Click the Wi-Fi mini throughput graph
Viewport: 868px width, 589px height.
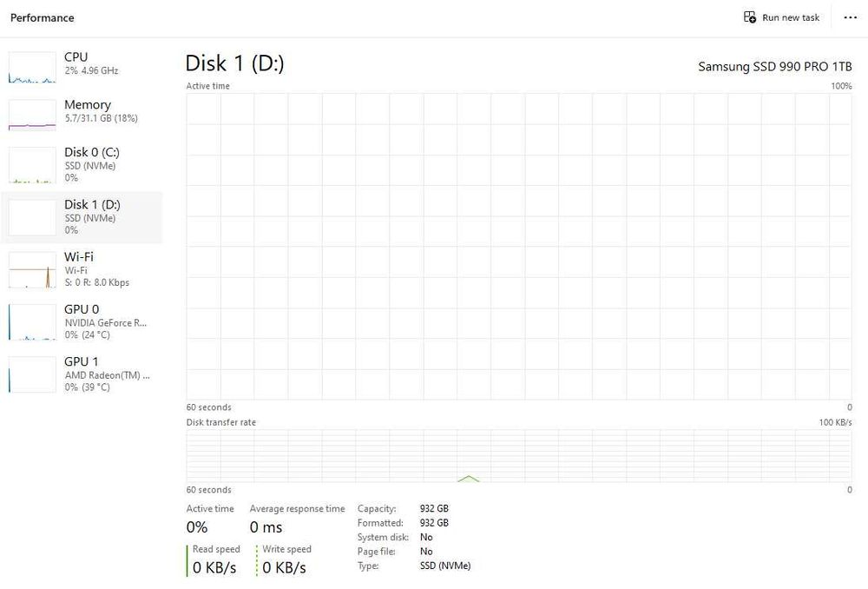(32, 270)
